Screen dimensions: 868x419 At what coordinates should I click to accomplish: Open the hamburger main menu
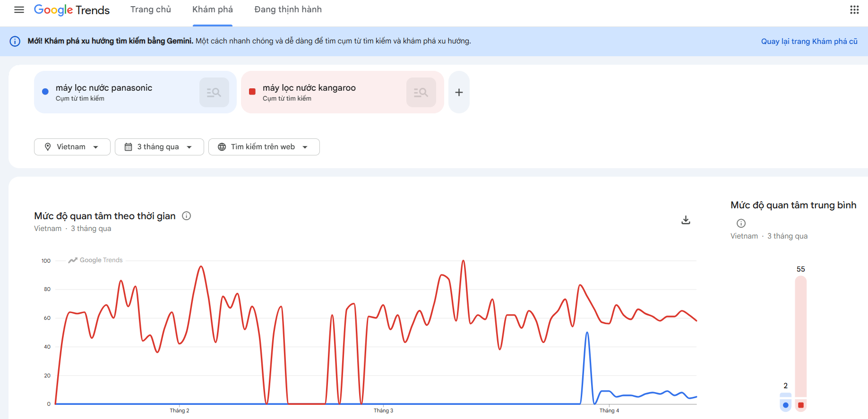(19, 10)
